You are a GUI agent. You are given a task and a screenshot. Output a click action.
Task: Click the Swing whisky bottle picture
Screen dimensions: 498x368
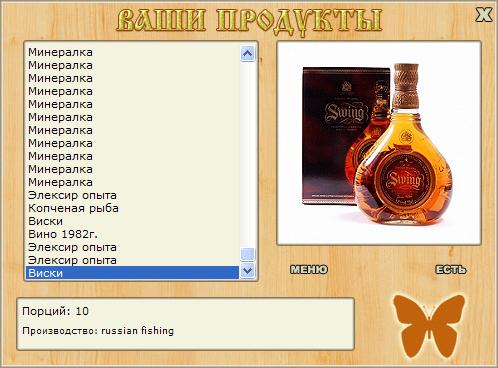379,143
